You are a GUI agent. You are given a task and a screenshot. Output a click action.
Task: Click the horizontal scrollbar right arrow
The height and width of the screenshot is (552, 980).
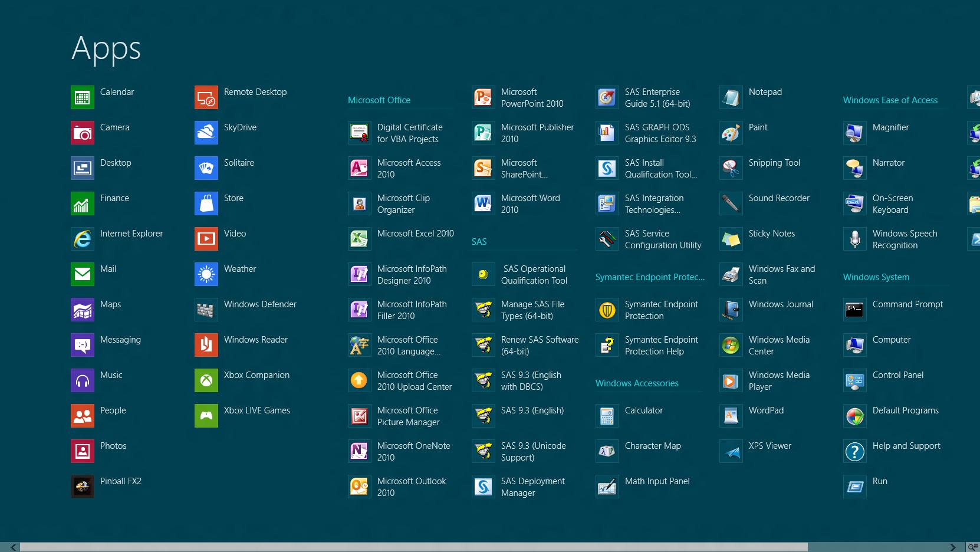pos(952,547)
